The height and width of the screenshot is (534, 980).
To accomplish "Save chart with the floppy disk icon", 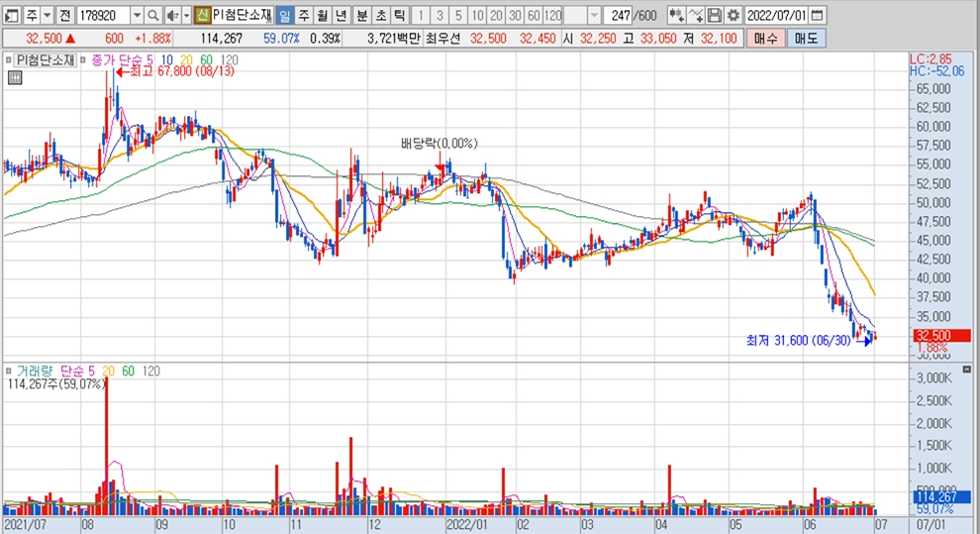I will pyautogui.click(x=715, y=15).
